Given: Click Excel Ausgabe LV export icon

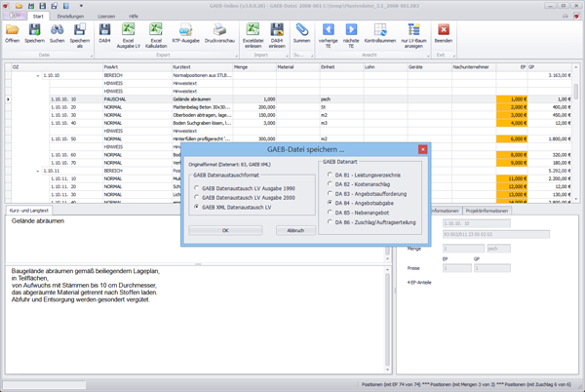Looking at the screenshot, I should coord(129,30).
